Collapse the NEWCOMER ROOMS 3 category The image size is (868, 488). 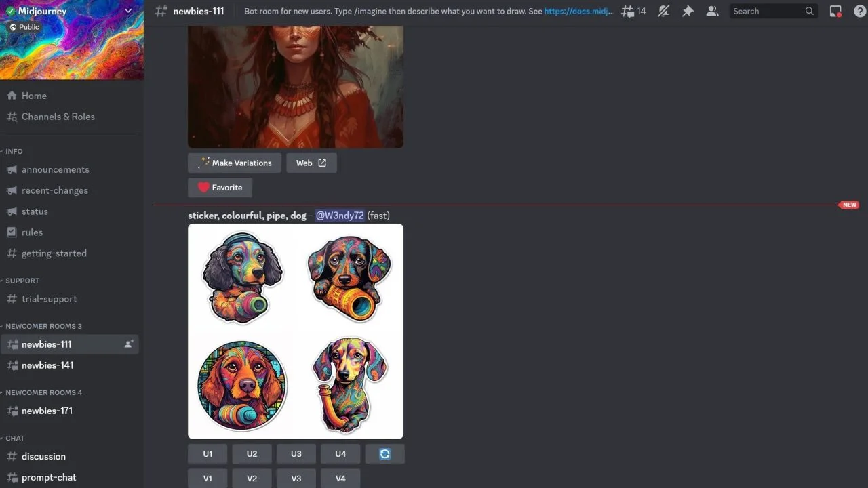click(x=43, y=326)
